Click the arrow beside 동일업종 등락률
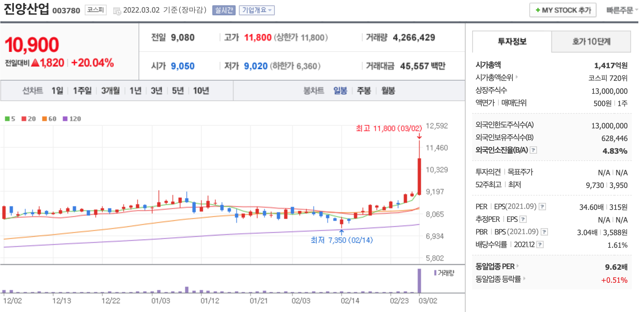 (x=524, y=278)
